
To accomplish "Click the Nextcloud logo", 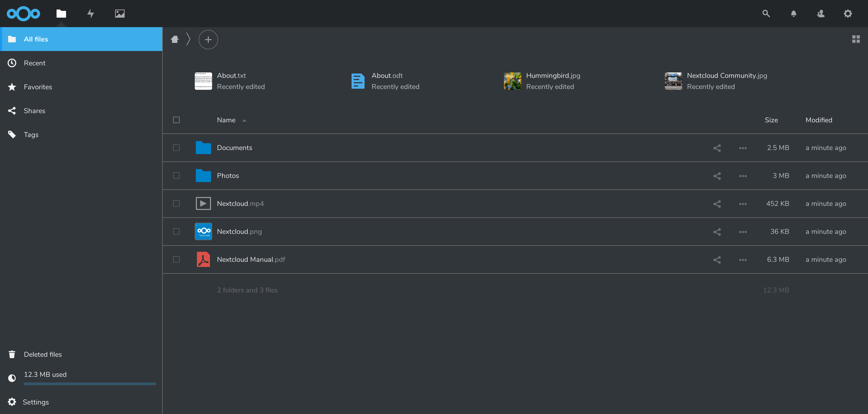I will [23, 14].
